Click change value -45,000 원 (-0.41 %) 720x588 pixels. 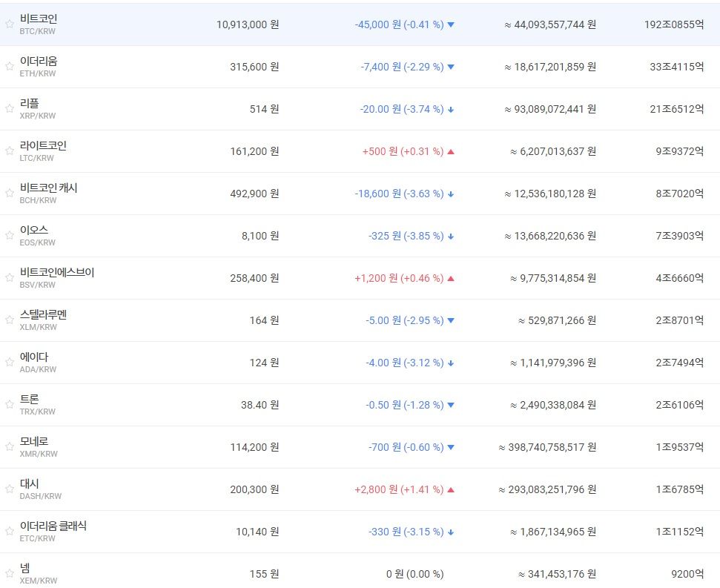pyautogui.click(x=399, y=24)
